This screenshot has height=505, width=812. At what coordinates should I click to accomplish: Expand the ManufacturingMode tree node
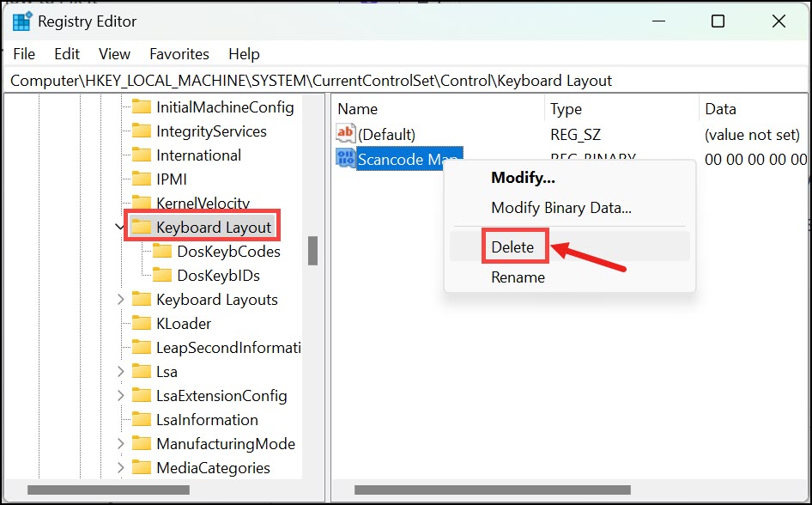pyautogui.click(x=120, y=443)
